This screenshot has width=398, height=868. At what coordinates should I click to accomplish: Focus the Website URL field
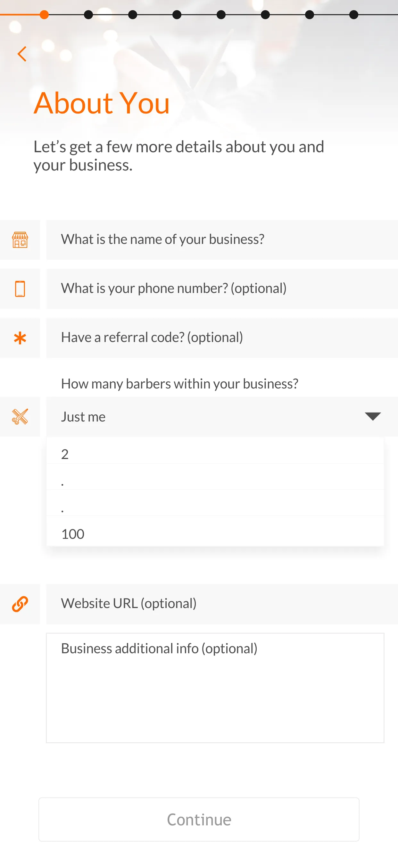pos(222,604)
